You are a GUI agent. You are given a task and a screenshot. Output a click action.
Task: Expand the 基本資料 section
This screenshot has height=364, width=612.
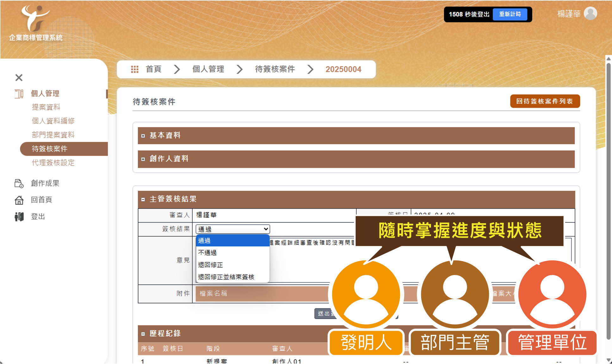tap(143, 136)
